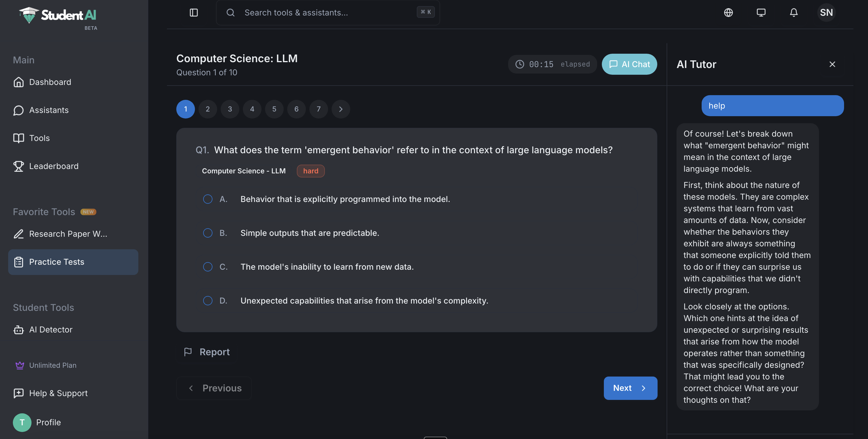
Task: Open Practice Tests in sidebar
Action: [56, 262]
